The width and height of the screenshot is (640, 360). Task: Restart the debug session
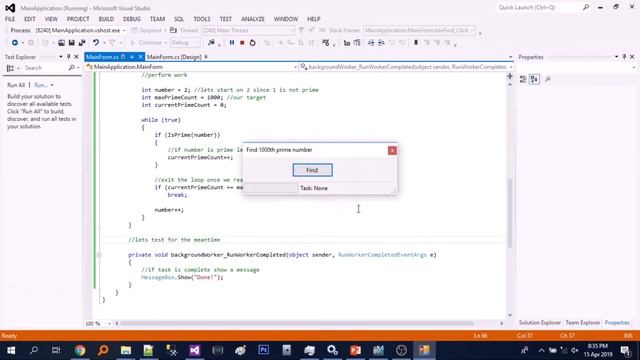pos(252,42)
